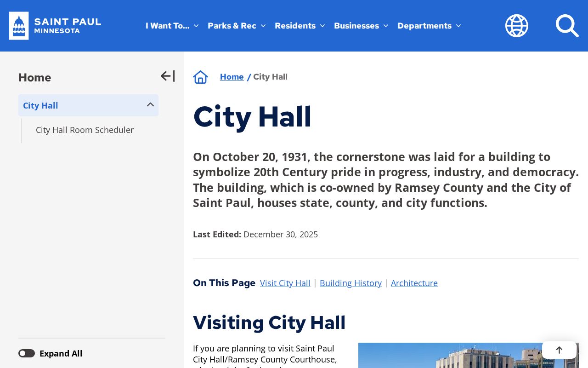Screen dimensions: 588x368
Task: Jump to Architecture section
Action: point(414,283)
